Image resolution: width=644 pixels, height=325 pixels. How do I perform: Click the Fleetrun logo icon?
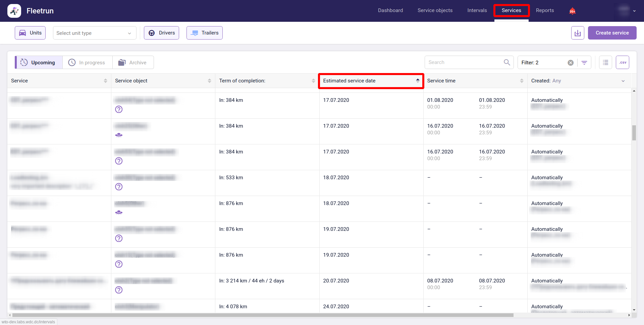pyautogui.click(x=14, y=11)
